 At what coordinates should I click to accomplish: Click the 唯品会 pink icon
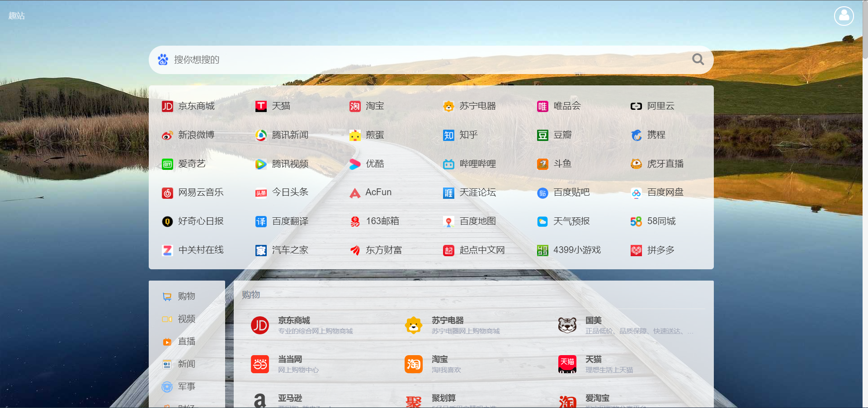tap(542, 106)
